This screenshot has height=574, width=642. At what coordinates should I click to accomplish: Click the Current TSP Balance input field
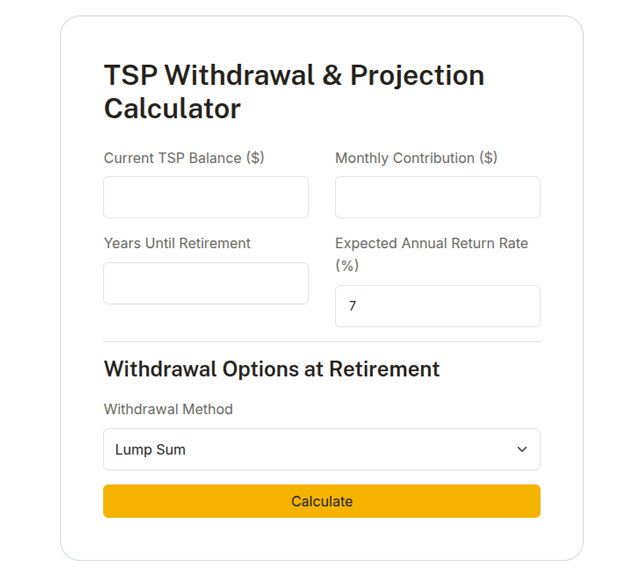(205, 197)
